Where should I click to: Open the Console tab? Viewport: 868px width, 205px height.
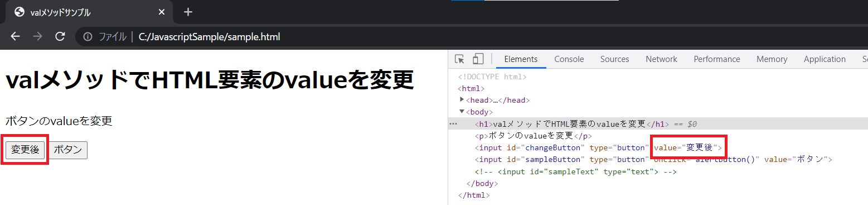click(569, 59)
